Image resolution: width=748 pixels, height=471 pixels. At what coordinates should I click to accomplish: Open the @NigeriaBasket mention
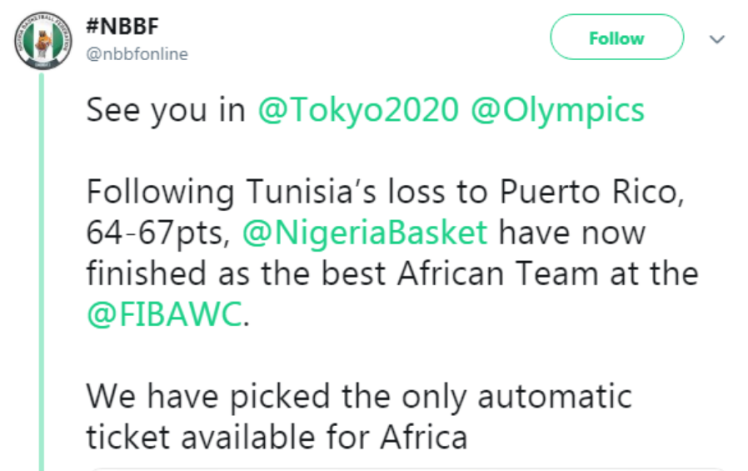pyautogui.click(x=365, y=233)
